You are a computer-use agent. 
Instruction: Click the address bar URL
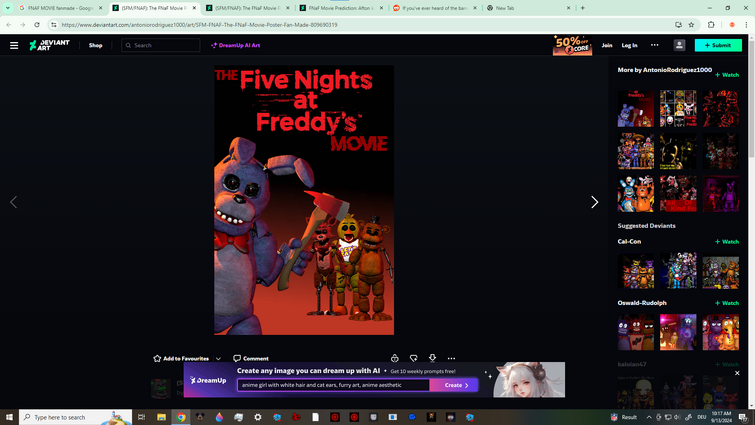click(199, 25)
